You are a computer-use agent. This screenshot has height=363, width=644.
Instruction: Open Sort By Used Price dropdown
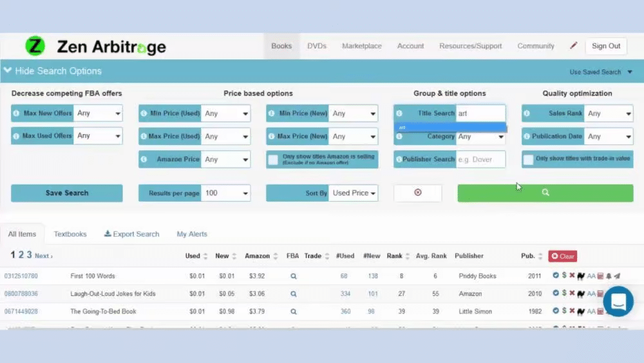click(x=353, y=193)
